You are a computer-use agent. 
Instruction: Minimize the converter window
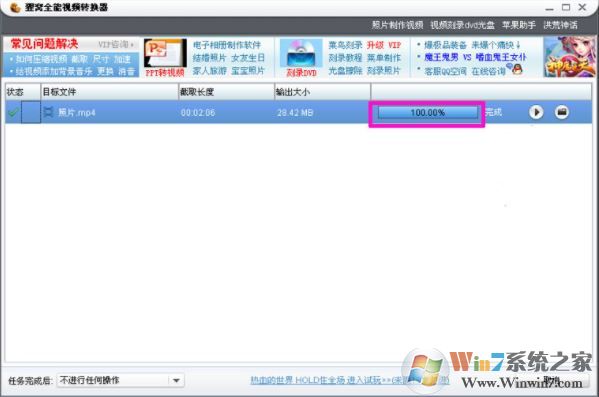click(x=549, y=8)
